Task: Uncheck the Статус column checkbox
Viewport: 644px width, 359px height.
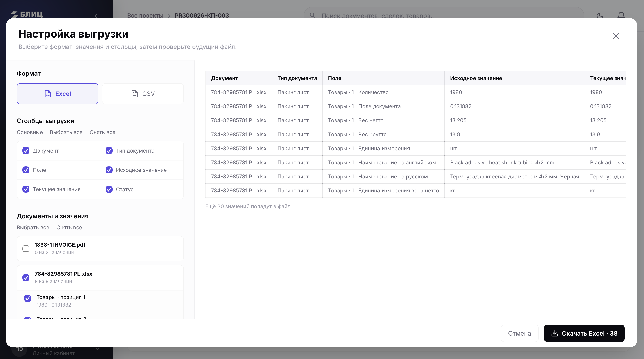Action: 109,189
